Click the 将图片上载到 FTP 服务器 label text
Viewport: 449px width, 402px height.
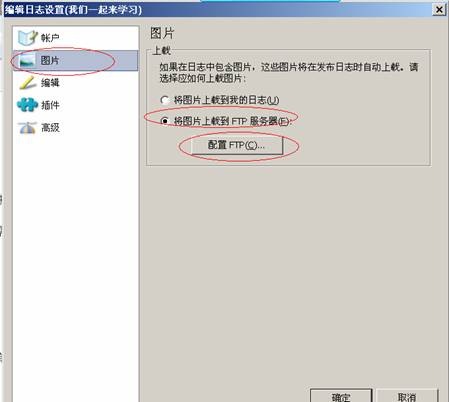[232, 121]
